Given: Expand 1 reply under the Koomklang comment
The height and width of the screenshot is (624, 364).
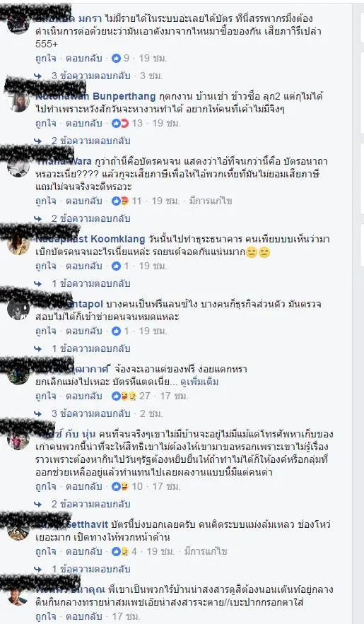Looking at the screenshot, I should click(90, 284).
